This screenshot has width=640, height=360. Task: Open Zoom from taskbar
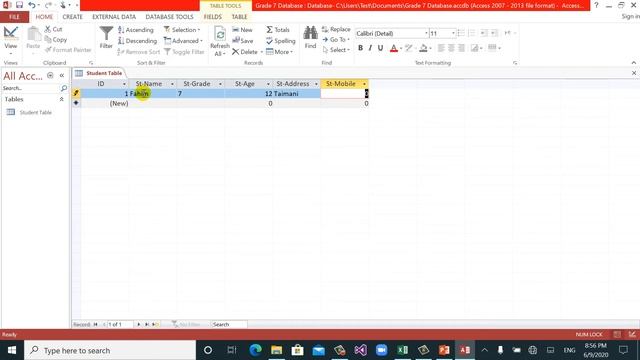click(x=381, y=350)
